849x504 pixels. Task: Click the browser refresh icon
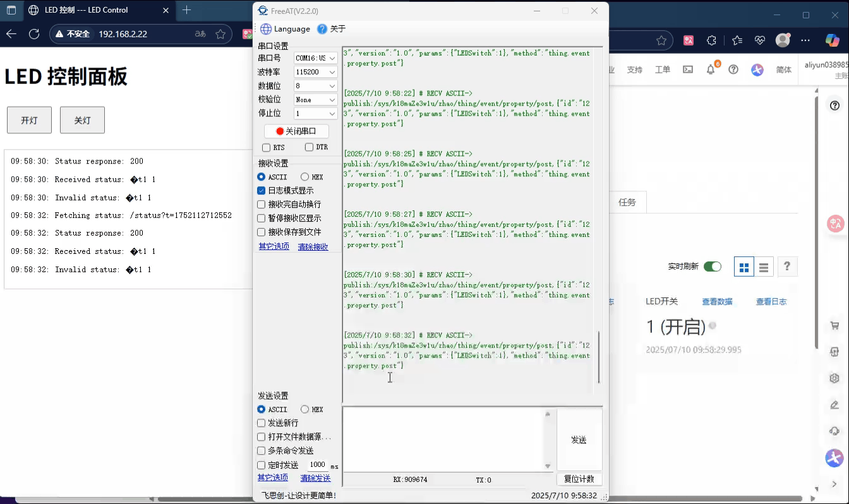pyautogui.click(x=34, y=34)
